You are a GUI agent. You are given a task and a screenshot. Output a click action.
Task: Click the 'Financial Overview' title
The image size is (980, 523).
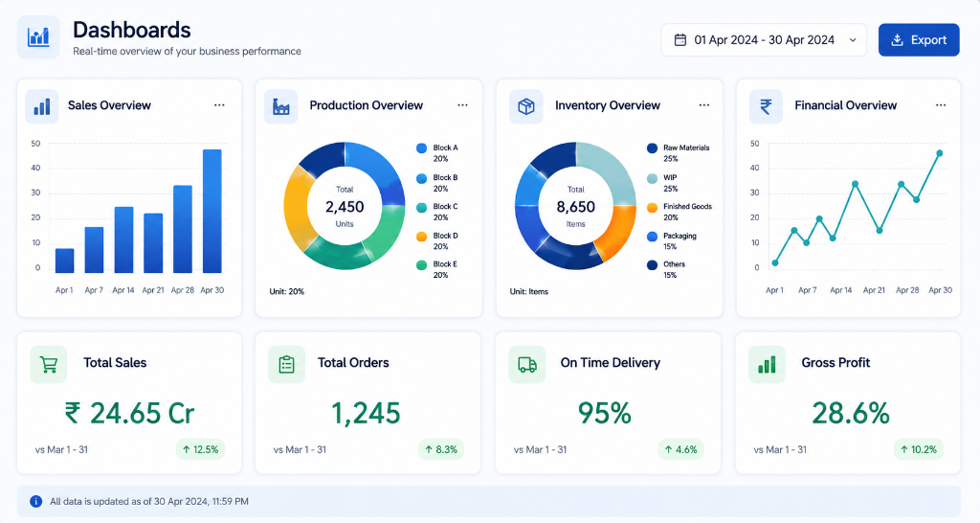pos(846,105)
